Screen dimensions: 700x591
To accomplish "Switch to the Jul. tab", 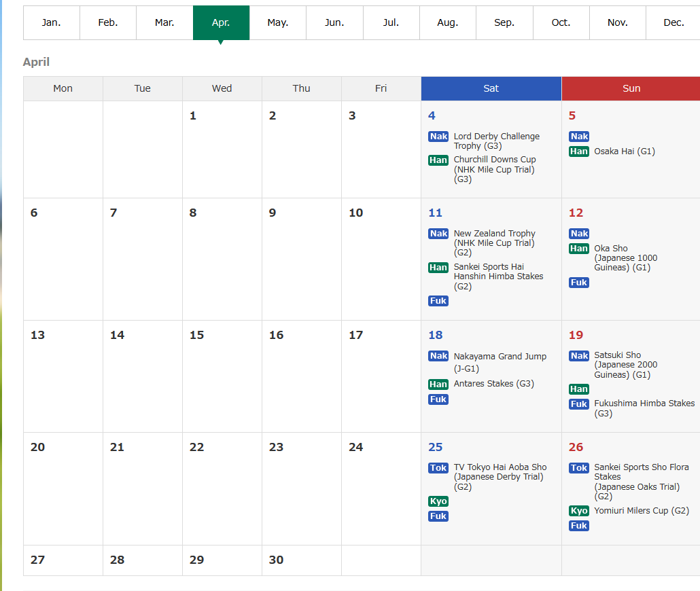I will [x=391, y=23].
